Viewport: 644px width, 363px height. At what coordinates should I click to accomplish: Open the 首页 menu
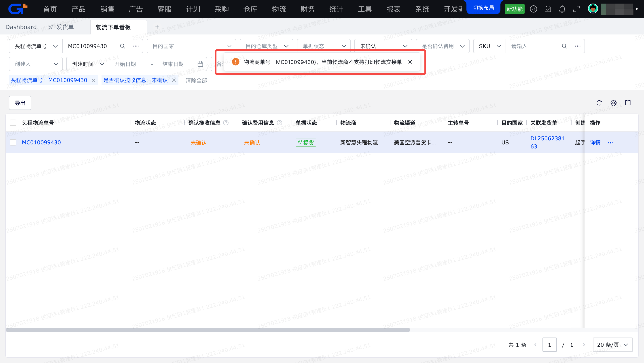pyautogui.click(x=50, y=9)
